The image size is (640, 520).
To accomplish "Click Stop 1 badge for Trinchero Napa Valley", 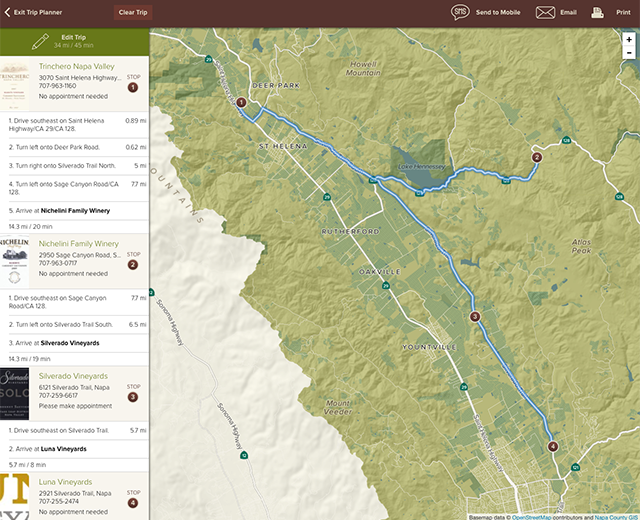I will point(133,87).
